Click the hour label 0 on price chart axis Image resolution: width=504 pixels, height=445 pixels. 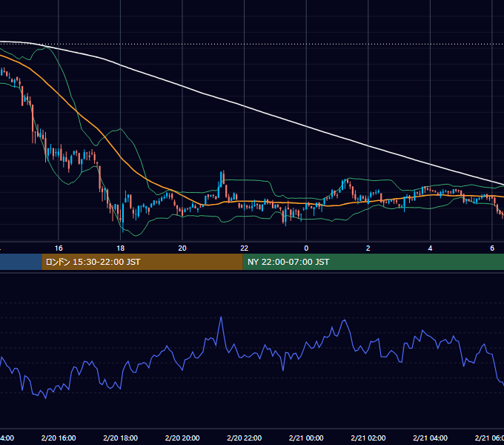tap(306, 248)
